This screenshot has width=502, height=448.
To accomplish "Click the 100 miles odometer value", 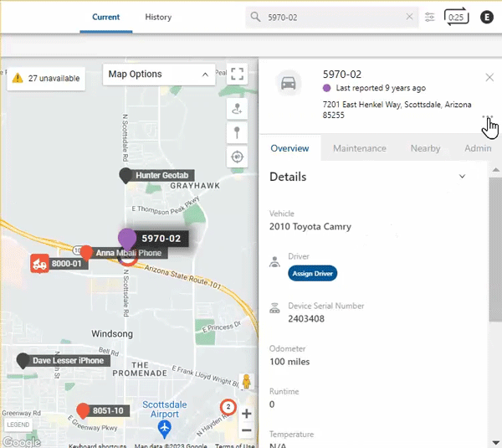I will pos(289,362).
